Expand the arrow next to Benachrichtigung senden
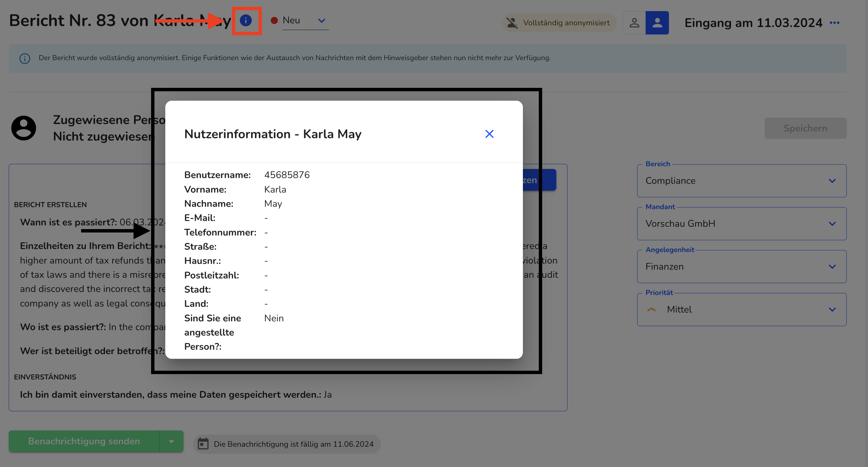The width and height of the screenshot is (868, 467). click(x=171, y=441)
